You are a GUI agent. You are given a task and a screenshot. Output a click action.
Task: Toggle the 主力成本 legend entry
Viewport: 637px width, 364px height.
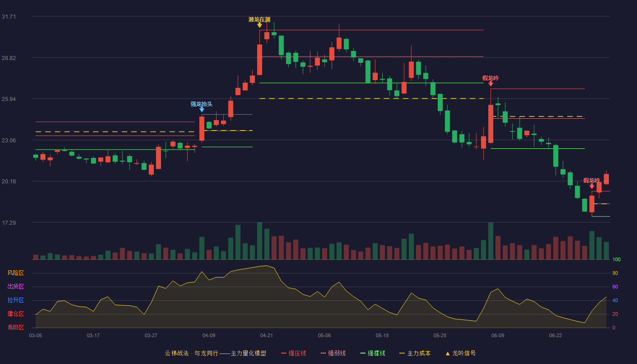pyautogui.click(x=415, y=353)
